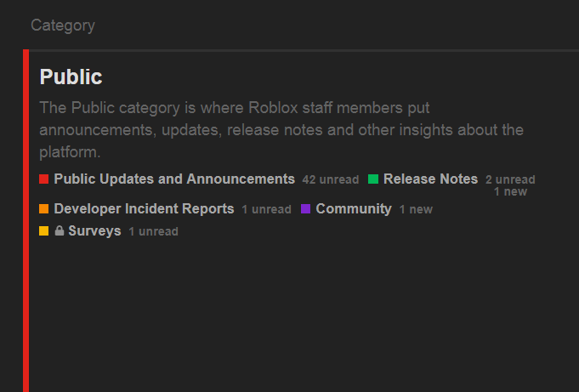Click the red square before Public Updates
This screenshot has width=579, height=392.
click(44, 179)
